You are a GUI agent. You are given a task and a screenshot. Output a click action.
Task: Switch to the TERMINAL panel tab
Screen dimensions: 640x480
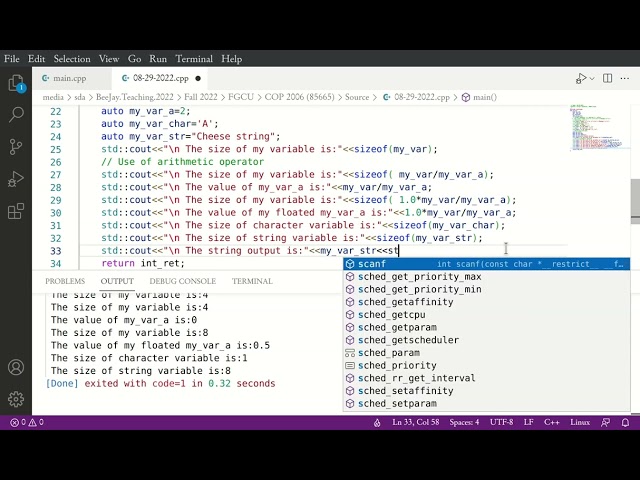coord(252,281)
